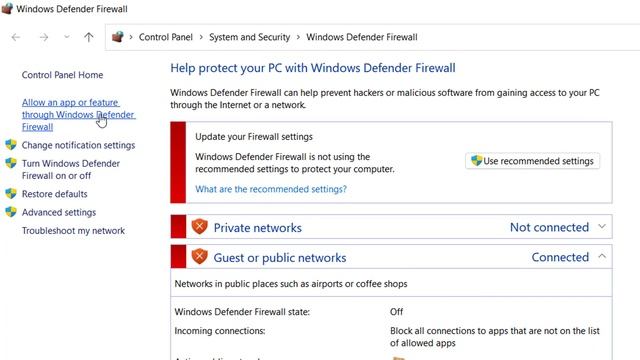
Task: Click shield icon beside Change notification settings
Action: [11, 144]
